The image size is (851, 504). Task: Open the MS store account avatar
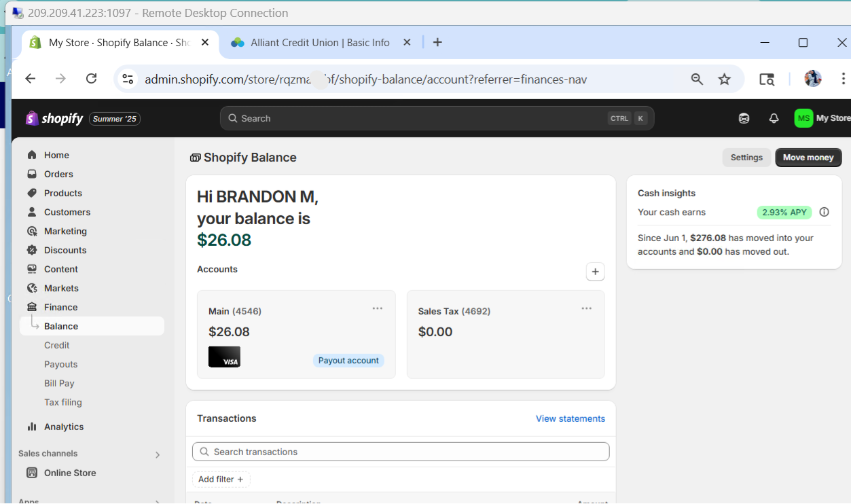click(803, 118)
